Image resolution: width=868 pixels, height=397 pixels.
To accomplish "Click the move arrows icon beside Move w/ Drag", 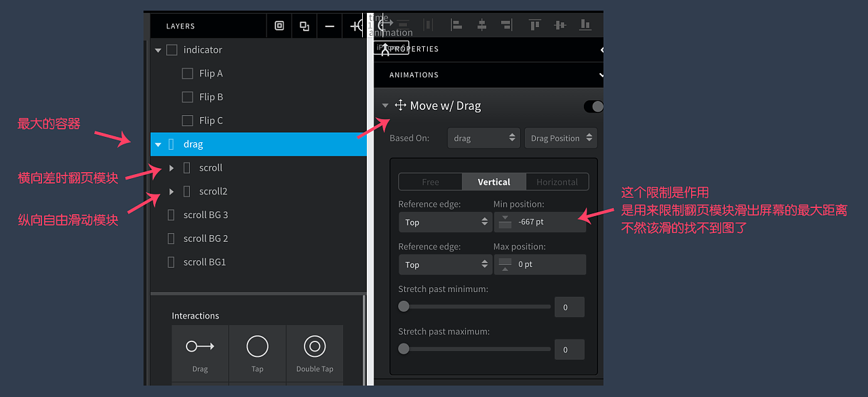I will 400,105.
